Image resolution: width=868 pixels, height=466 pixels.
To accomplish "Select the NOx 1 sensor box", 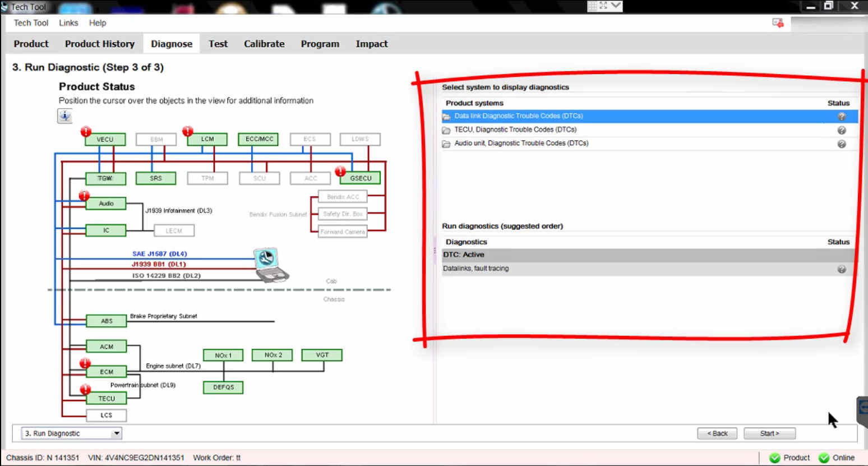I will tap(223, 356).
